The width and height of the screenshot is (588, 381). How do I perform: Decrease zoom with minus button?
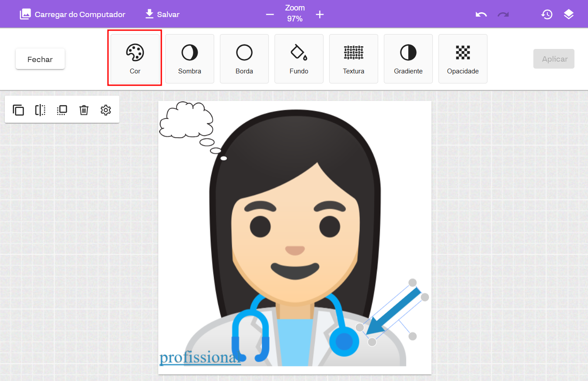(x=270, y=14)
